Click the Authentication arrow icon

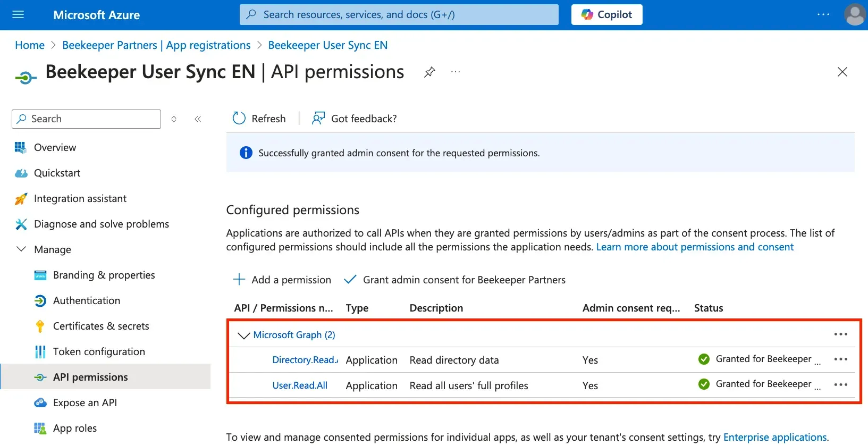point(40,301)
